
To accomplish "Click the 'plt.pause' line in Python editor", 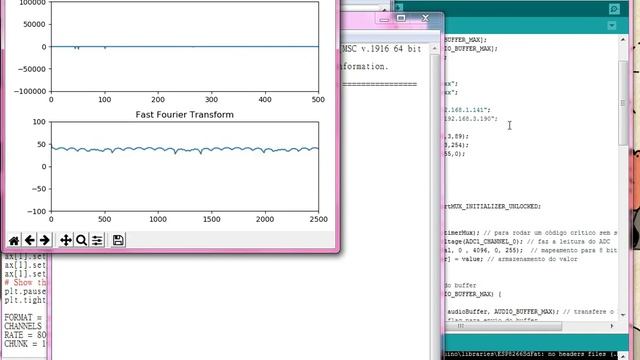I will coord(25,291).
